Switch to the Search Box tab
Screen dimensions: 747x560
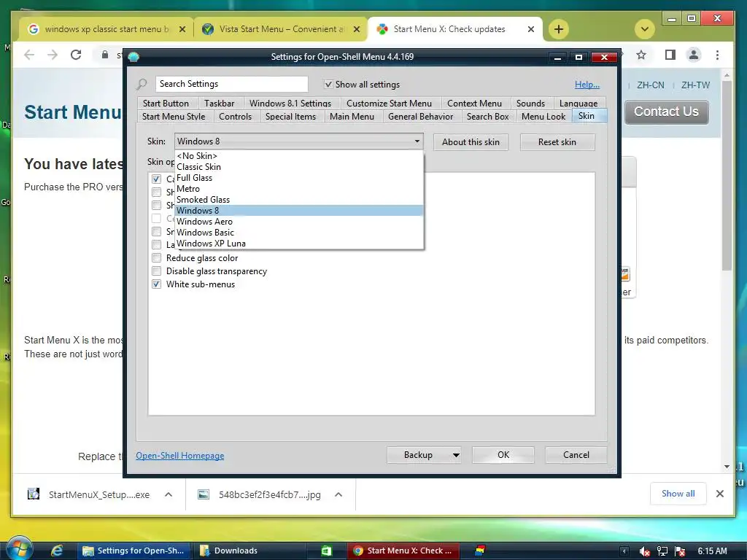[487, 116]
